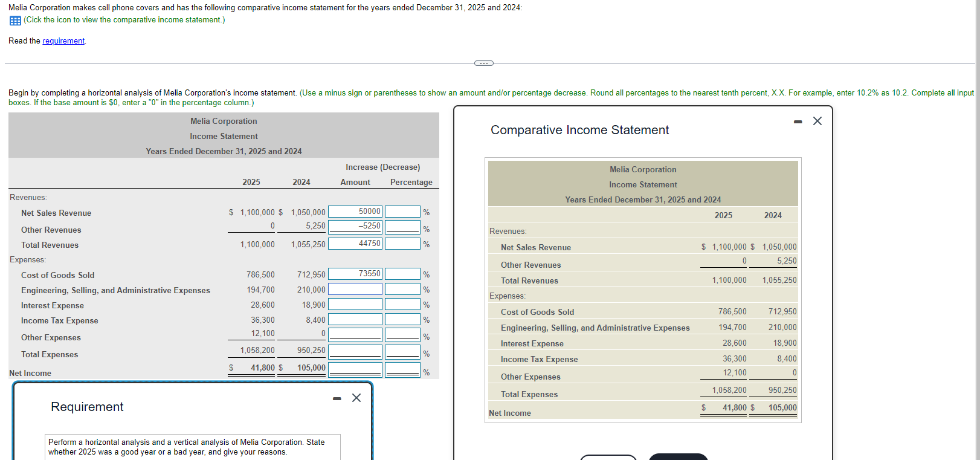The height and width of the screenshot is (460, 980).
Task: Click the 2024 column header in worksheet
Action: pyautogui.click(x=301, y=182)
